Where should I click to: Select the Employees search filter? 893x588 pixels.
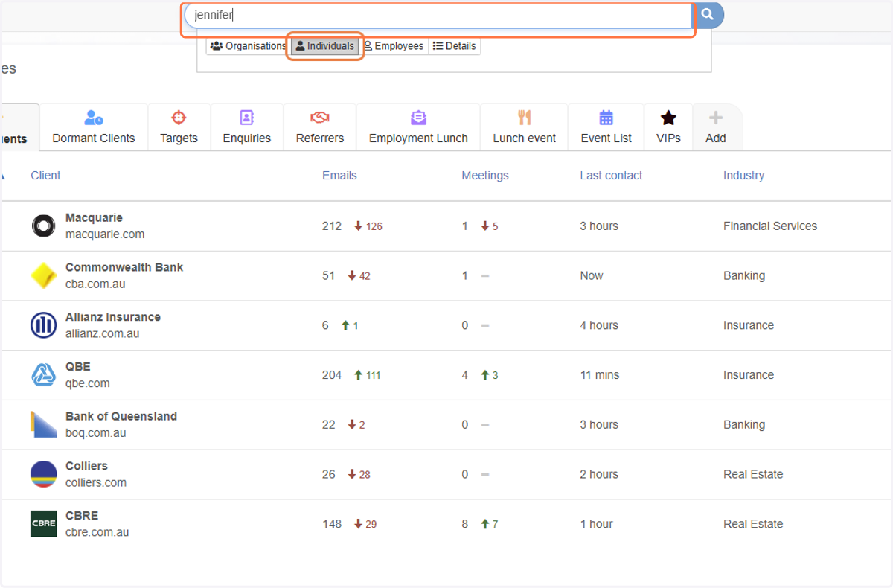point(394,46)
